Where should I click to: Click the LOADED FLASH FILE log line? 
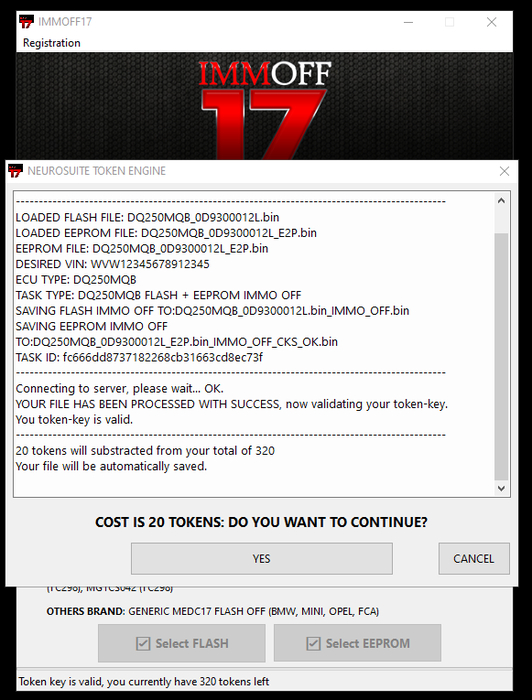147,217
